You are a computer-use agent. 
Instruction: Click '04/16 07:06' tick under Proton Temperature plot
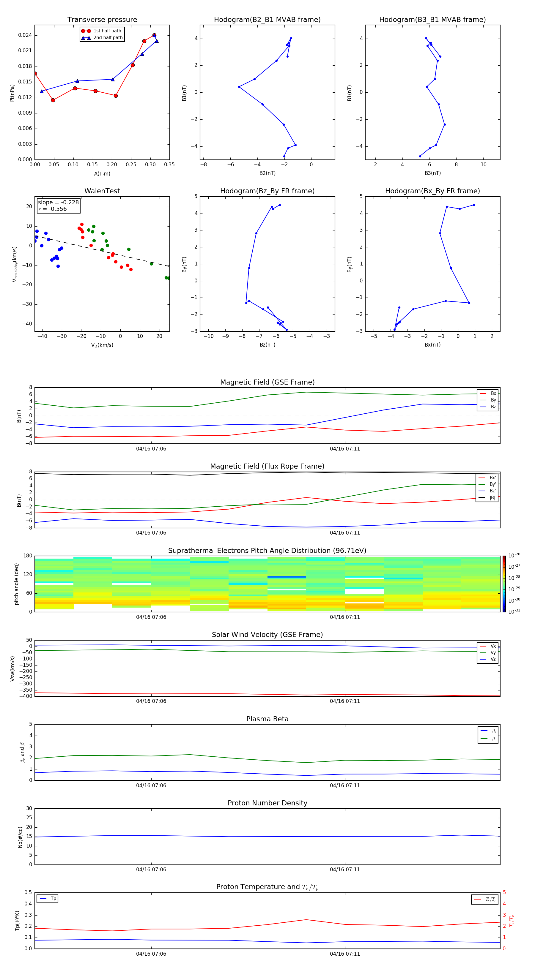click(x=151, y=954)
